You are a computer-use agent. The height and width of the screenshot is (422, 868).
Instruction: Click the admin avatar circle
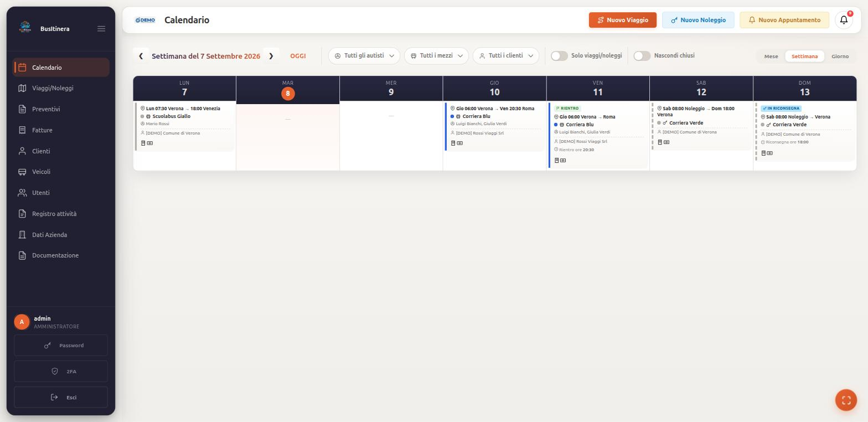coord(22,322)
